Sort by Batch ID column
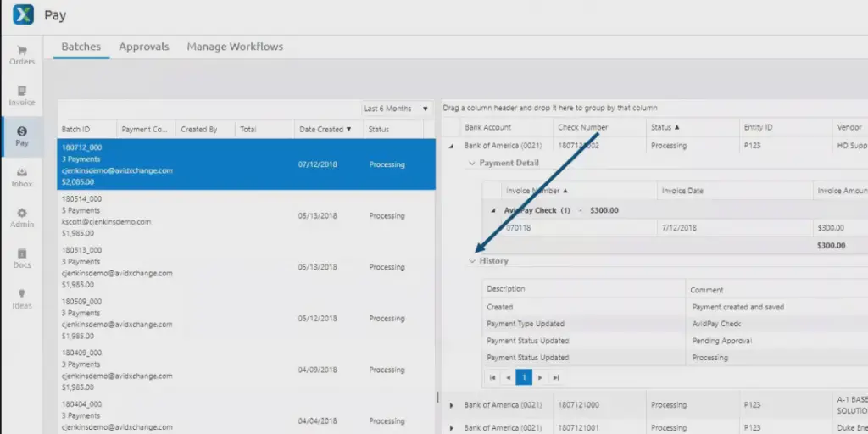The height and width of the screenshot is (434, 868). 87,129
